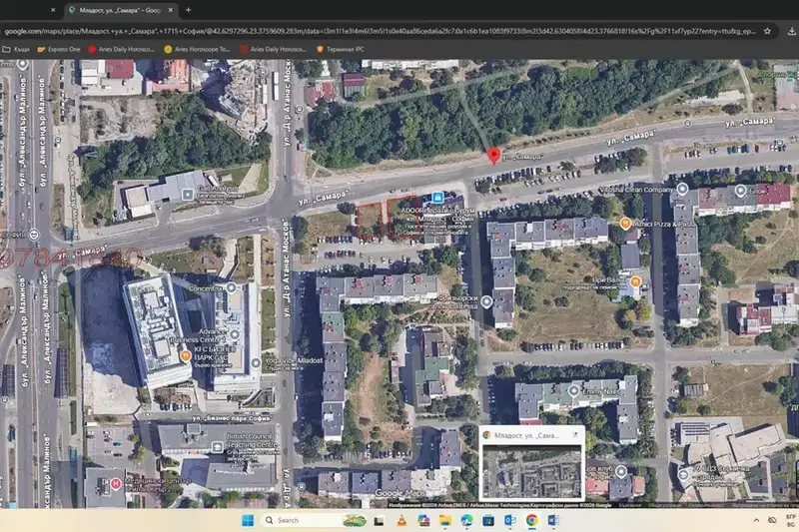Open the Aries Horoscope To... bookmark
Viewport: 799px width, 532px height.
pyautogui.click(x=197, y=49)
